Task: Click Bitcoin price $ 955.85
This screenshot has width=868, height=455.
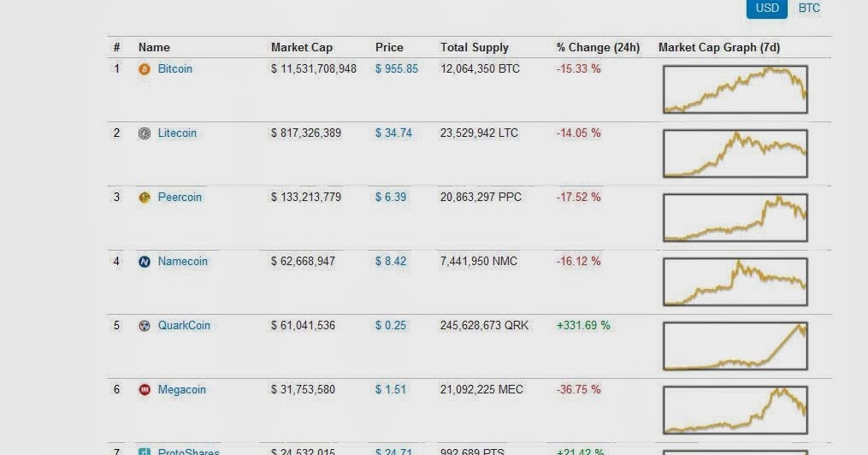Action: (x=397, y=68)
